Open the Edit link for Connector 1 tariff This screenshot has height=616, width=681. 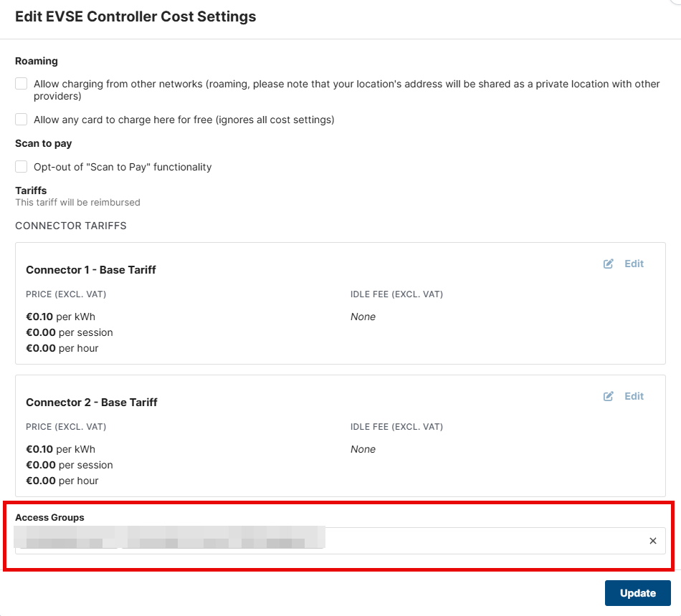(634, 264)
